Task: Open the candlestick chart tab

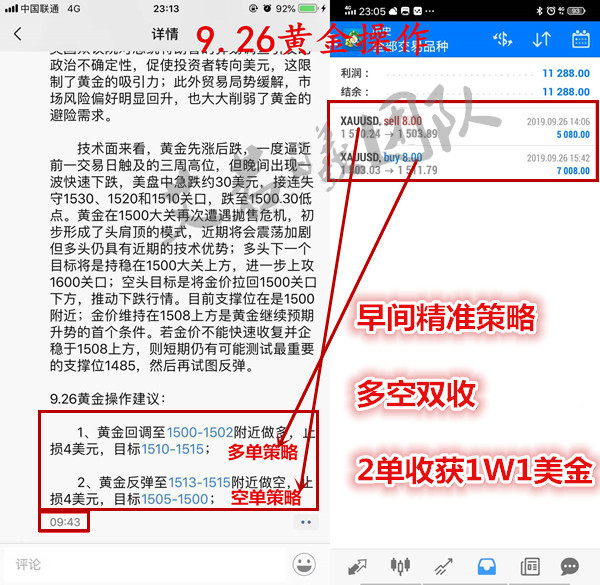Action: click(400, 566)
